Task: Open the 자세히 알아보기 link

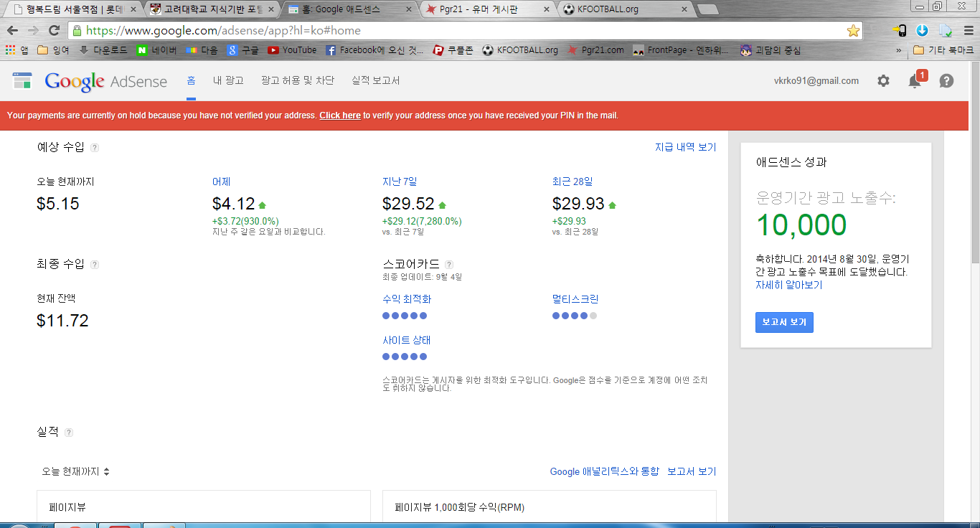Action: 789,285
